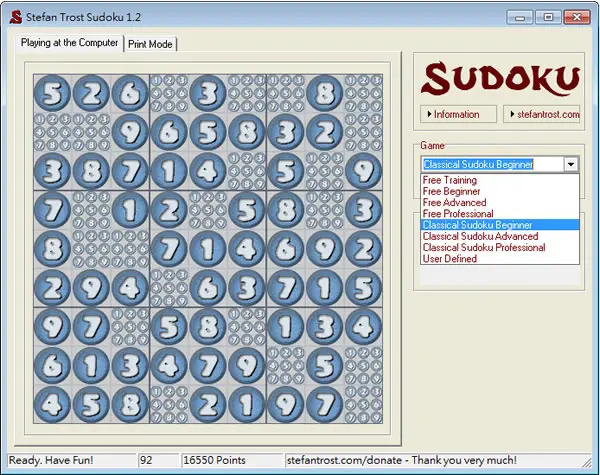Screen dimensions: 600x475
Task: Click the Game combo box text field
Action: point(492,165)
